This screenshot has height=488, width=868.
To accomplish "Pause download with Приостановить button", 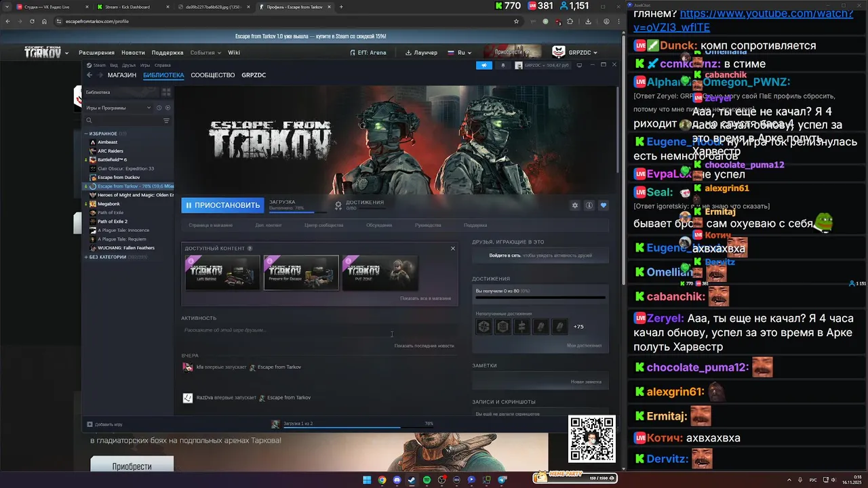I will click(x=222, y=205).
